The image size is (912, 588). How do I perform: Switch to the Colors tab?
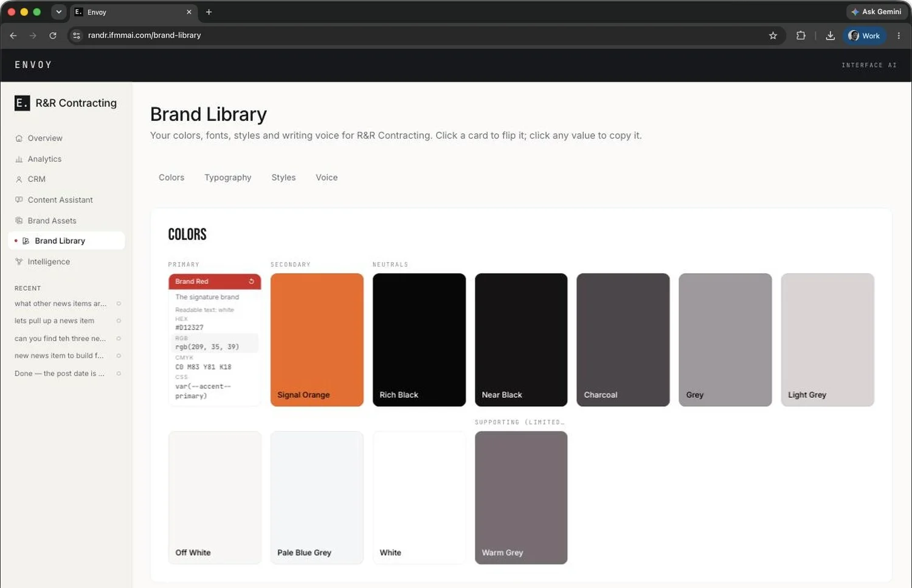click(x=171, y=178)
